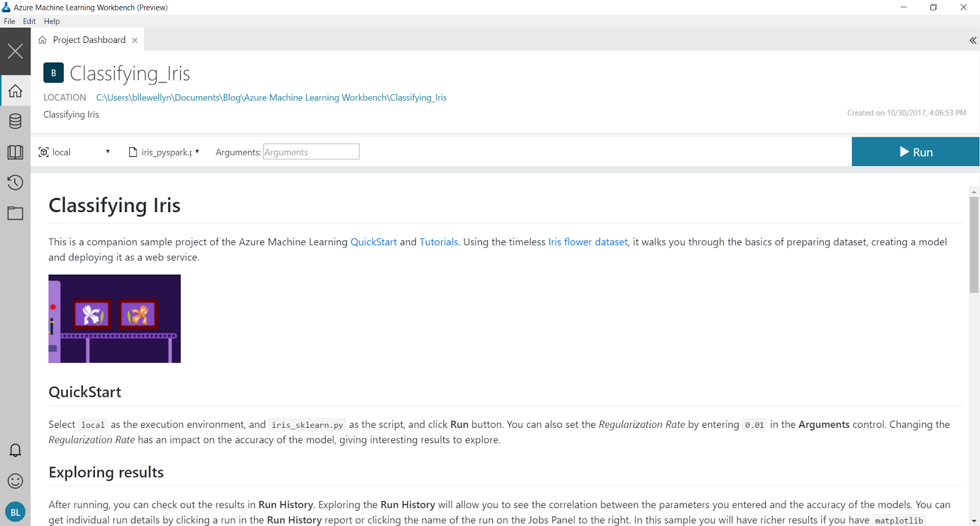Click the X icon atop the left sidebar
Viewport: 980px width, 526px height.
15,51
